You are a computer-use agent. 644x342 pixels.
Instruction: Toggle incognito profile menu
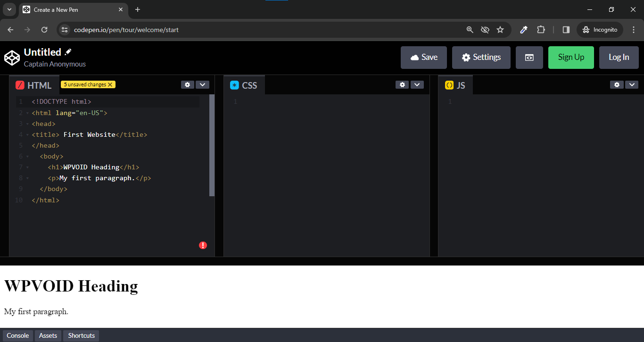[599, 29]
